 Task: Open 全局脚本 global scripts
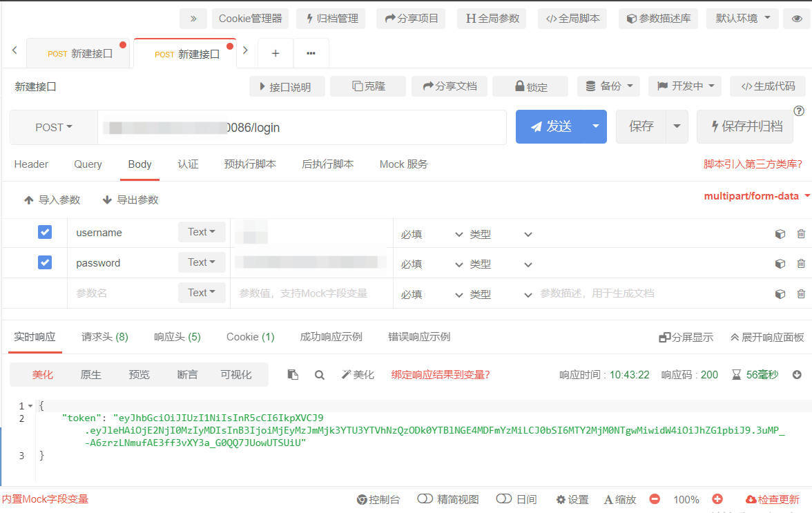coord(572,19)
